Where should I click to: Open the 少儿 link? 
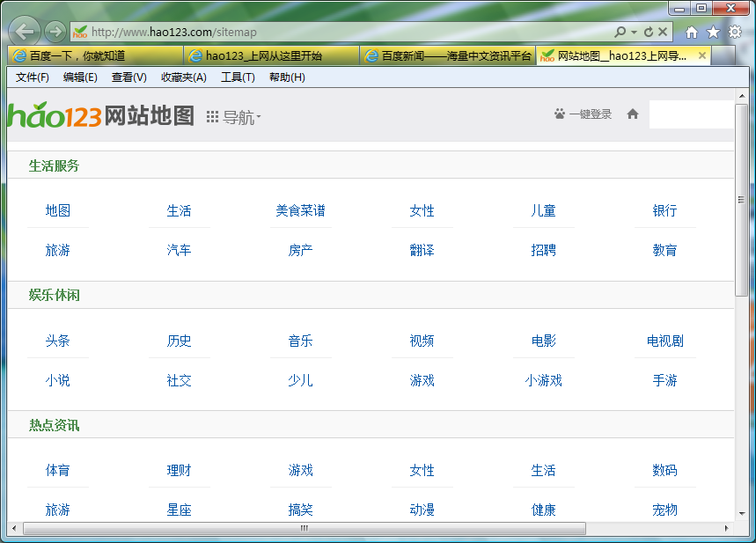tap(300, 380)
